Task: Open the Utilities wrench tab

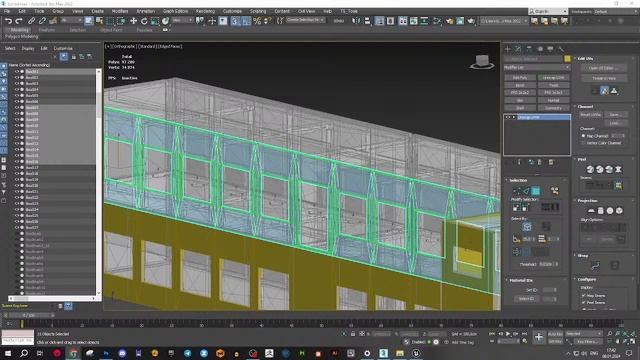Action: click(x=561, y=49)
